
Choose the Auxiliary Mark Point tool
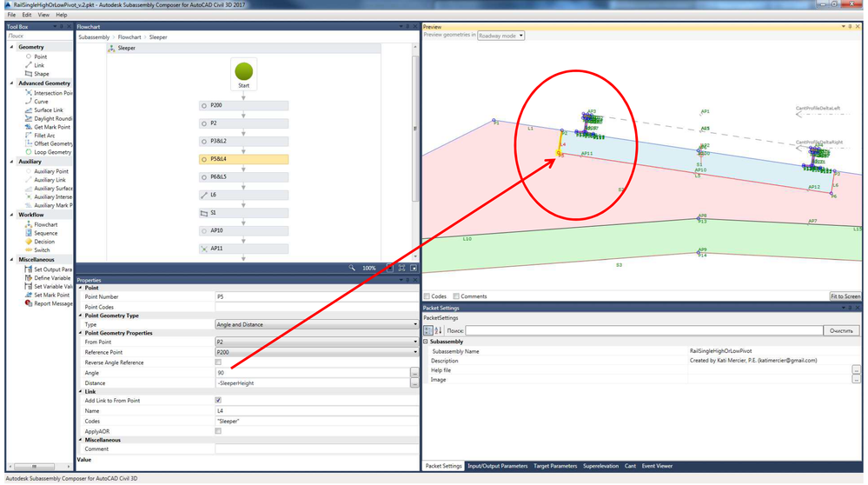point(48,205)
